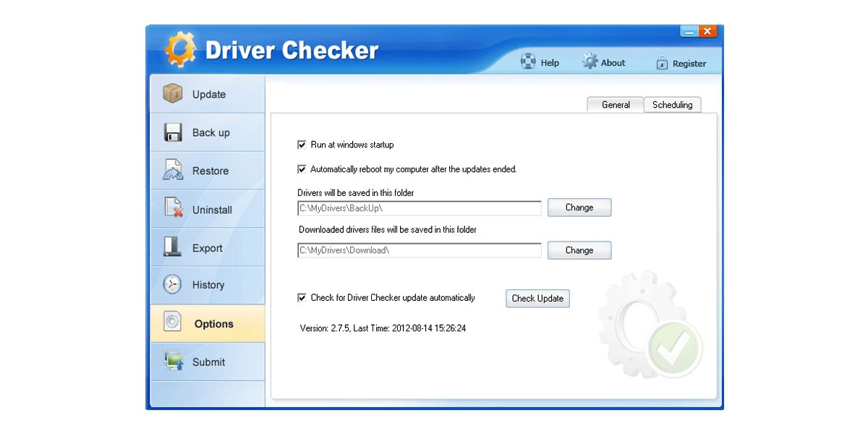Open the Update section label

209,94
